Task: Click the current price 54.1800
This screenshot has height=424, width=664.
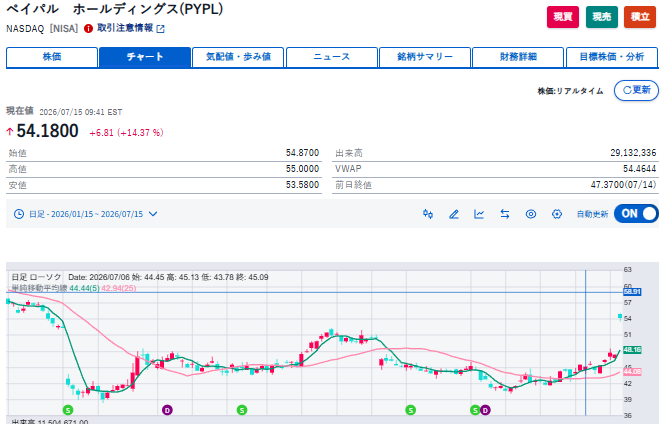Action: pyautogui.click(x=47, y=131)
